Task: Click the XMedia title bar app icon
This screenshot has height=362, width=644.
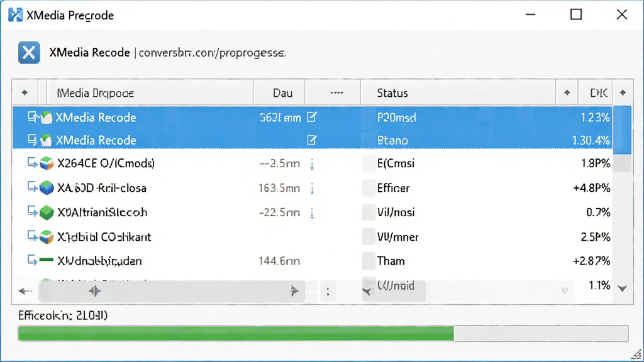Action: 15,15
